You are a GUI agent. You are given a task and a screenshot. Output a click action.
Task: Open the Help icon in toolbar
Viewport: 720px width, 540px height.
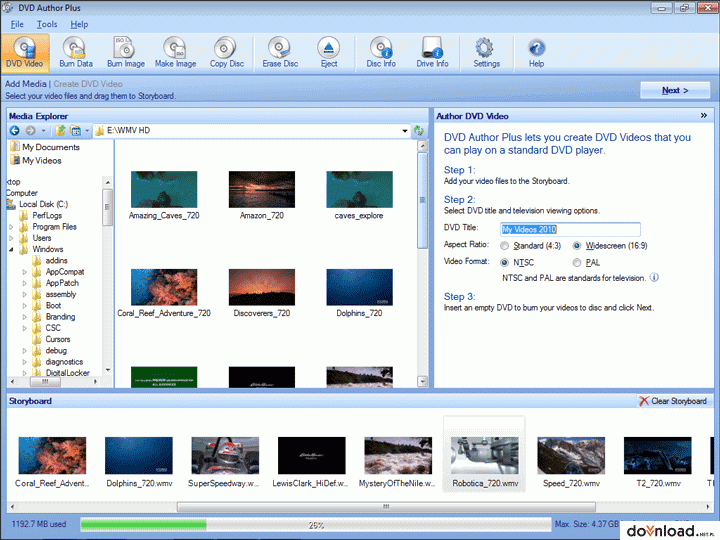(x=536, y=52)
